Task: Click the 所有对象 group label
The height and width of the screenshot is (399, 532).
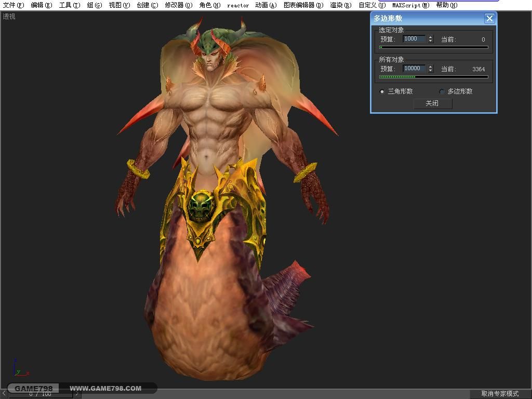Action: 391,60
